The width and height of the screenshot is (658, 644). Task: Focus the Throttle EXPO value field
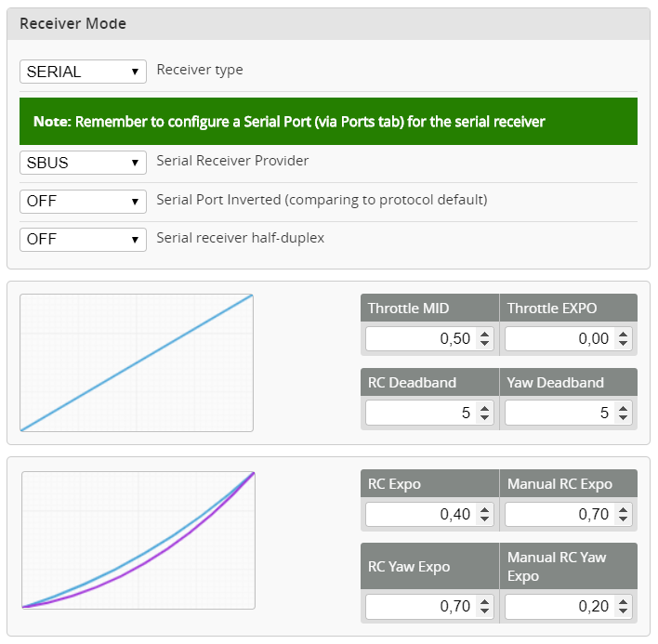coord(559,339)
